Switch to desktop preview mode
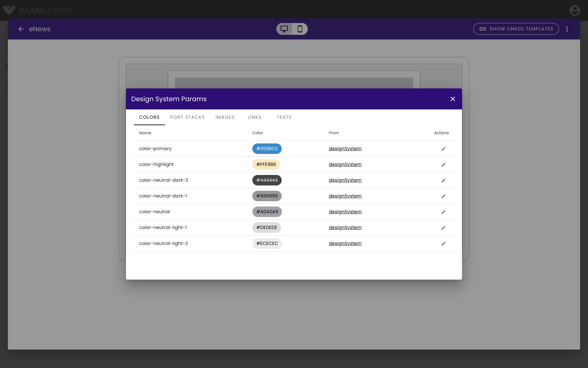Image resolution: width=588 pixels, height=368 pixels. coord(284,29)
